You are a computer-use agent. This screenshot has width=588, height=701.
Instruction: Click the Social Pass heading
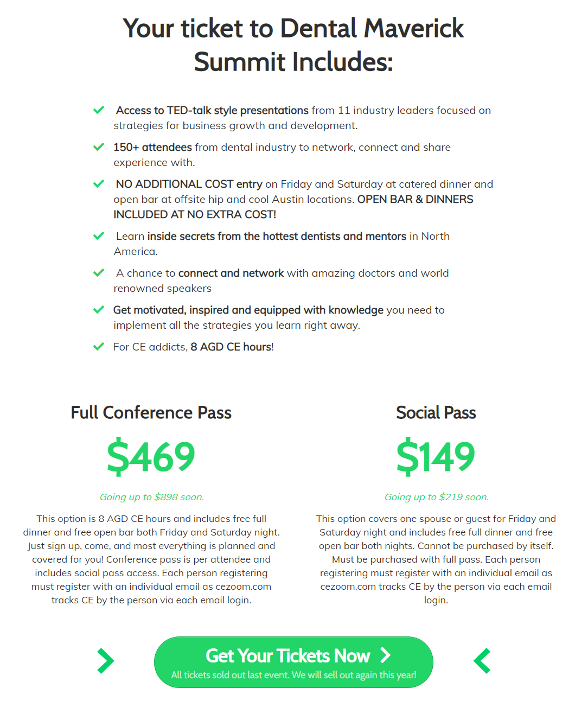pos(436,413)
